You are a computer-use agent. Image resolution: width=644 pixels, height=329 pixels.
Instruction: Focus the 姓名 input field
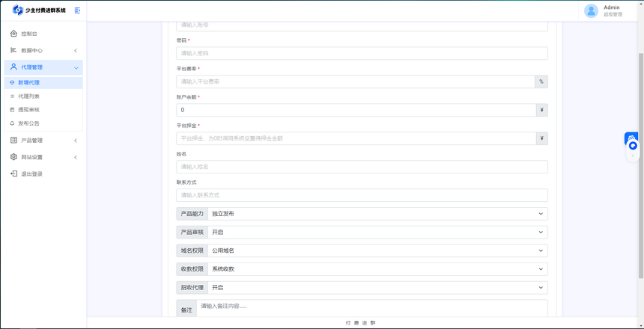[362, 167]
